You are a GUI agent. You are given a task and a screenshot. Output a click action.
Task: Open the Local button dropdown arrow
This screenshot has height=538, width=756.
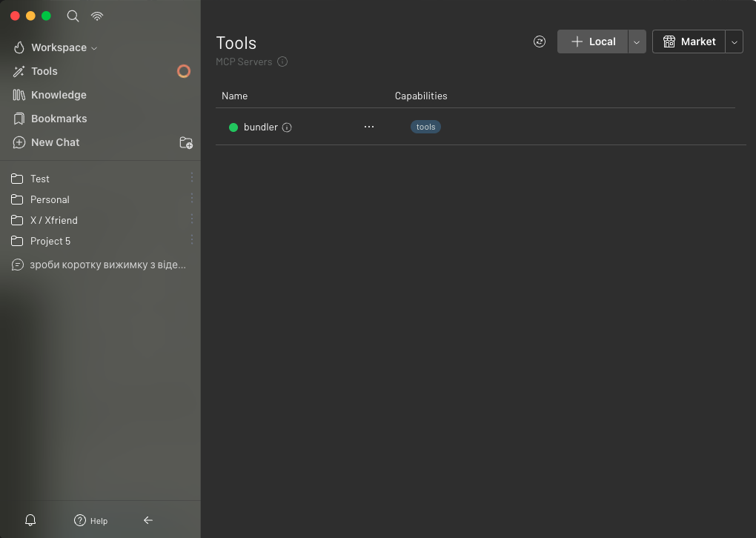(x=637, y=42)
